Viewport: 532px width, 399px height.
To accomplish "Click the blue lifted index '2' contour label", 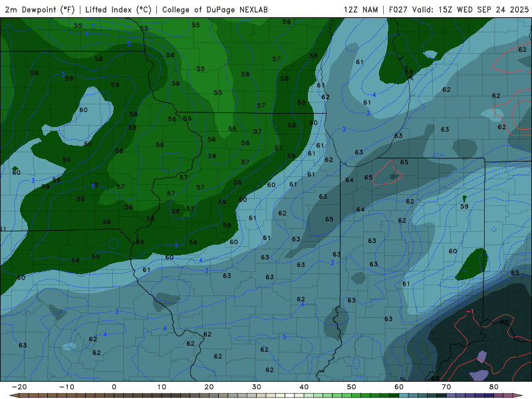I will (x=344, y=129).
